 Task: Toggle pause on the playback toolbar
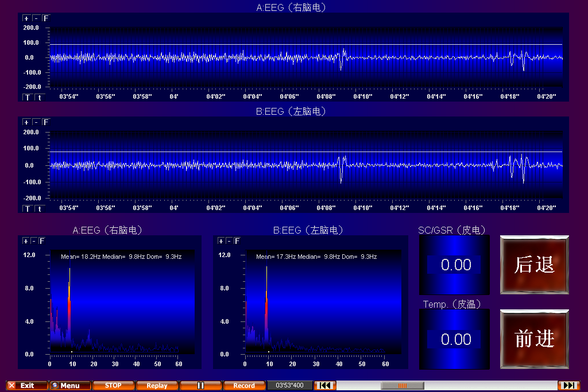(200, 385)
